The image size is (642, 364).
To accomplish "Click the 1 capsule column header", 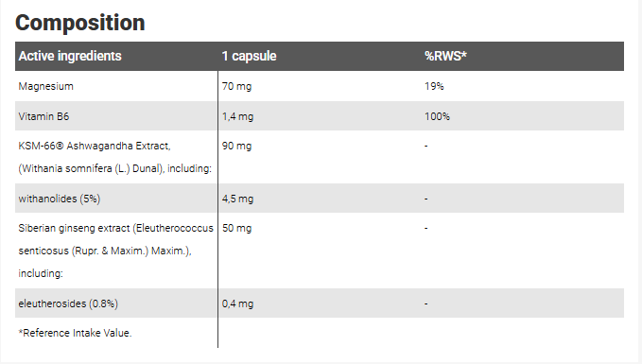I will click(249, 56).
